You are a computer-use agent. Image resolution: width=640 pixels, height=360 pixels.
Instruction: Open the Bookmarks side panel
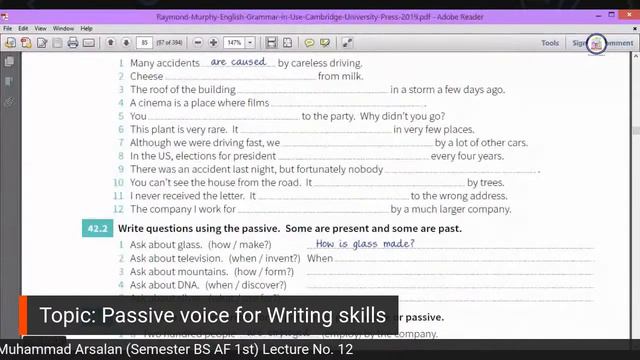(9, 81)
